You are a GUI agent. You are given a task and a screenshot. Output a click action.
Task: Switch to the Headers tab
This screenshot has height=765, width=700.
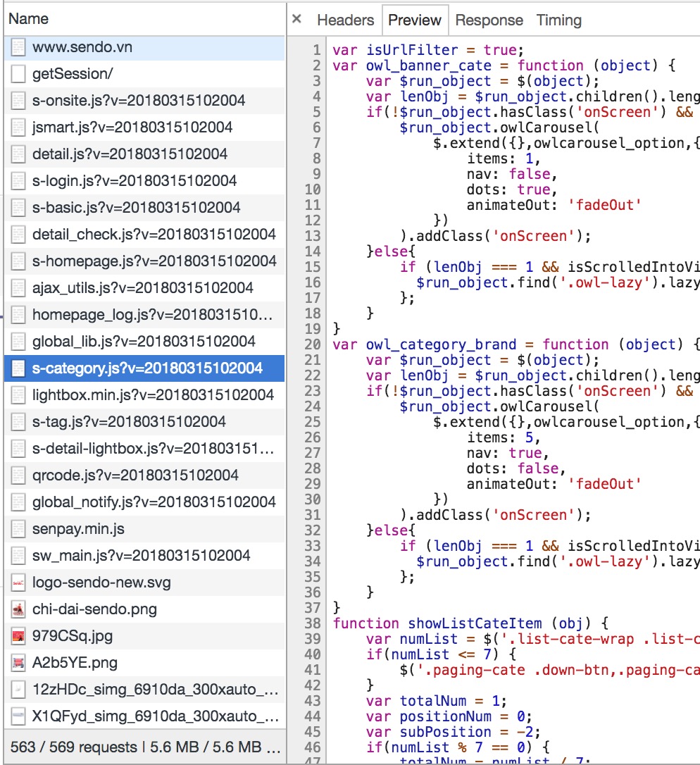[344, 20]
